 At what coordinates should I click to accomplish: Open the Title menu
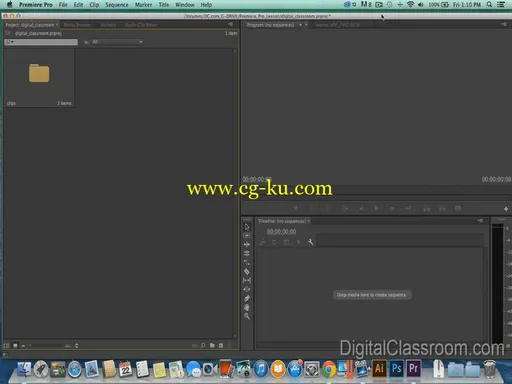164,5
